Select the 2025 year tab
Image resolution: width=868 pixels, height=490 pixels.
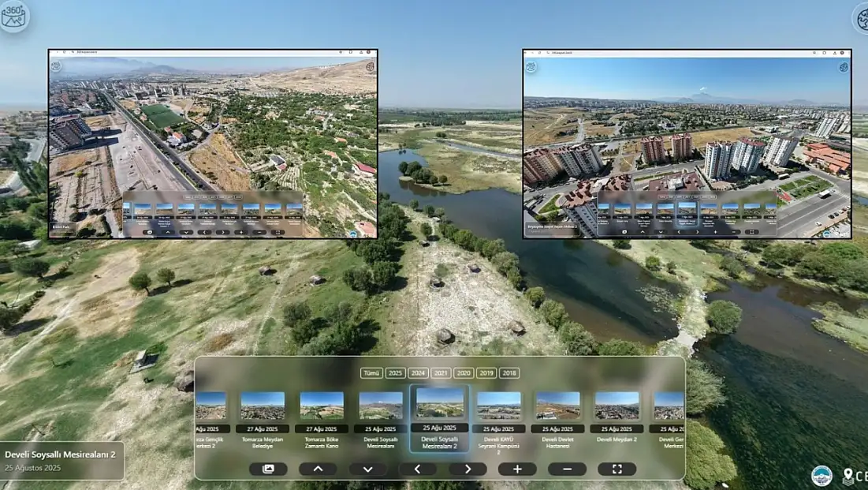(x=396, y=372)
